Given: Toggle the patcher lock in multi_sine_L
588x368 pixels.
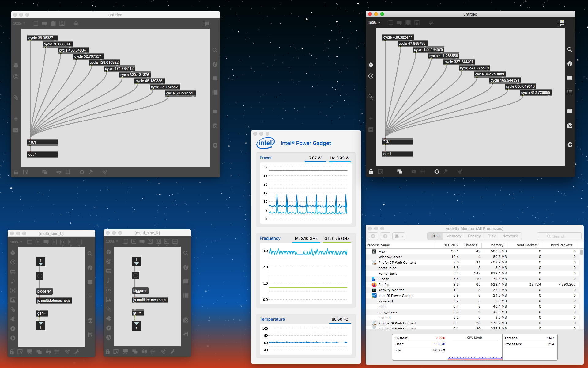Looking at the screenshot, I should point(12,352).
